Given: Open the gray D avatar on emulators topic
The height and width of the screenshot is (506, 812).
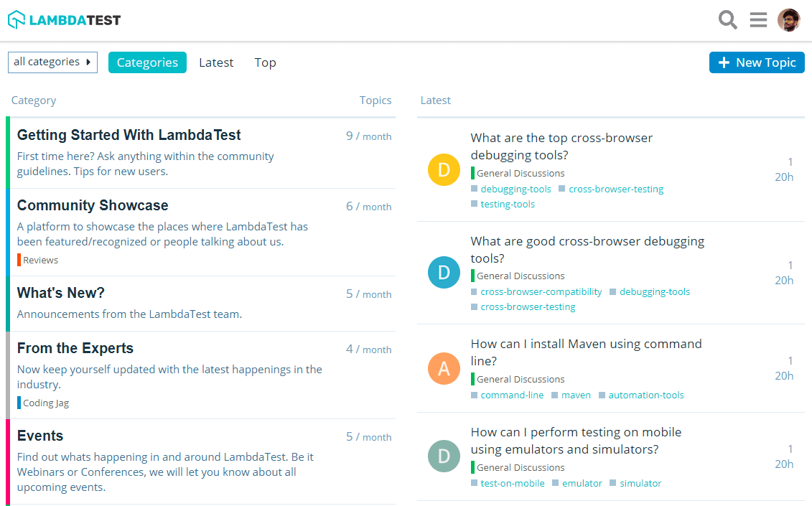Looking at the screenshot, I should [443, 456].
